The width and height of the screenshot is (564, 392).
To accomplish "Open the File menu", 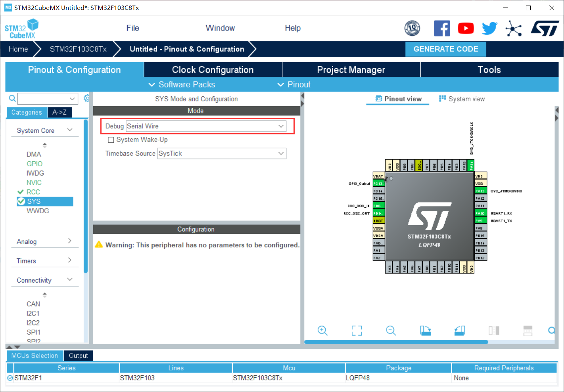I will [x=133, y=28].
